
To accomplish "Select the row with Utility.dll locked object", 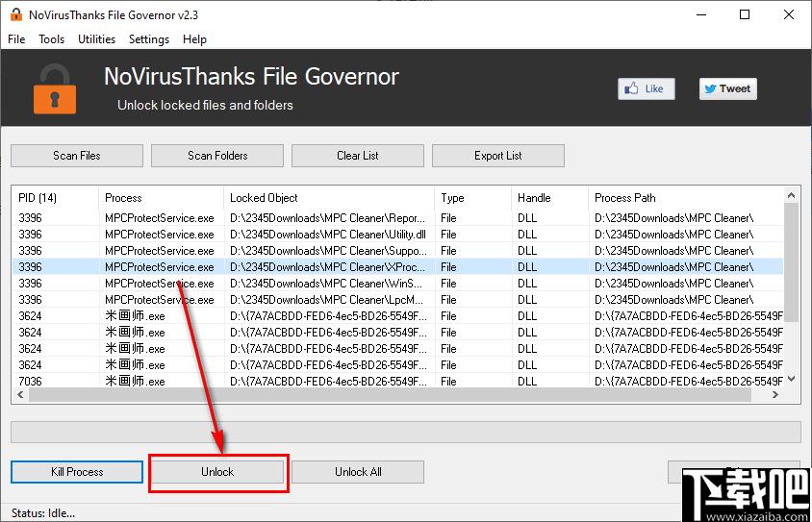I will [397, 235].
